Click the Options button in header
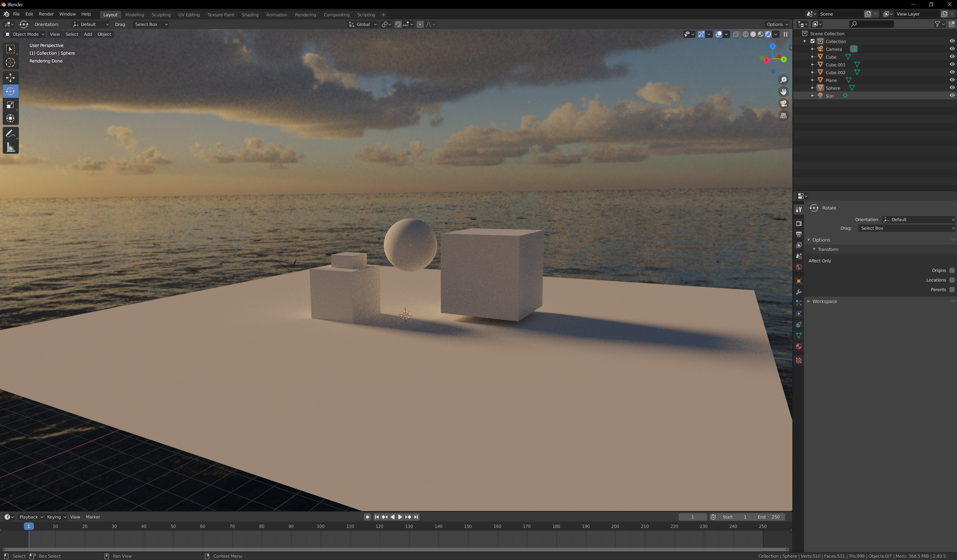957x560 pixels. pos(777,24)
